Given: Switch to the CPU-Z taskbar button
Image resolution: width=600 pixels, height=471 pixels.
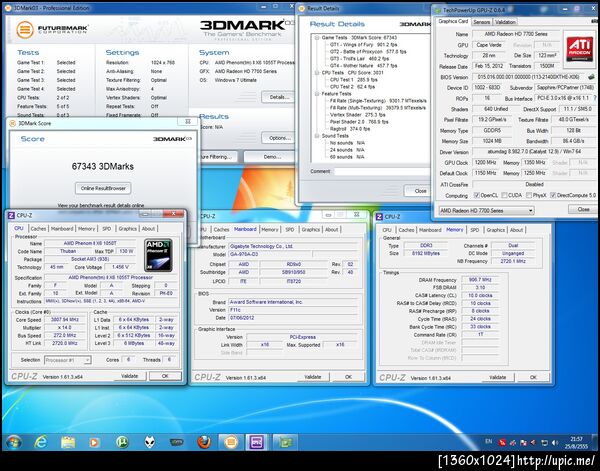Looking at the screenshot, I should [x=257, y=442].
